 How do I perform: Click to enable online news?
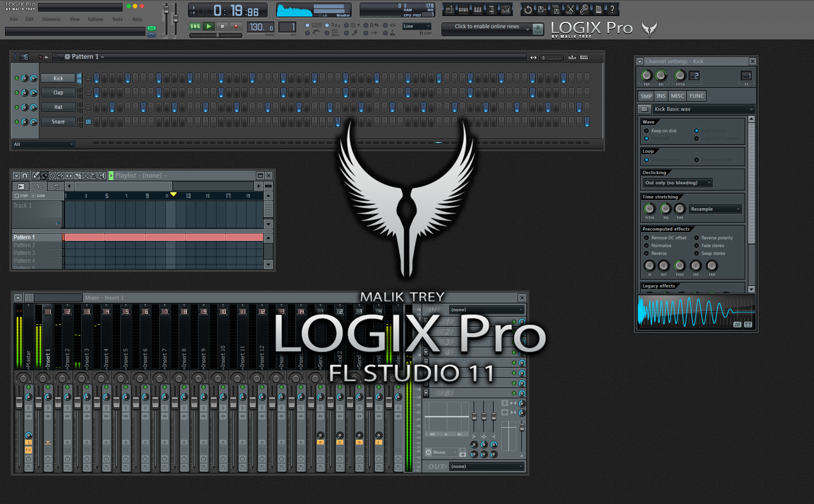[x=488, y=27]
